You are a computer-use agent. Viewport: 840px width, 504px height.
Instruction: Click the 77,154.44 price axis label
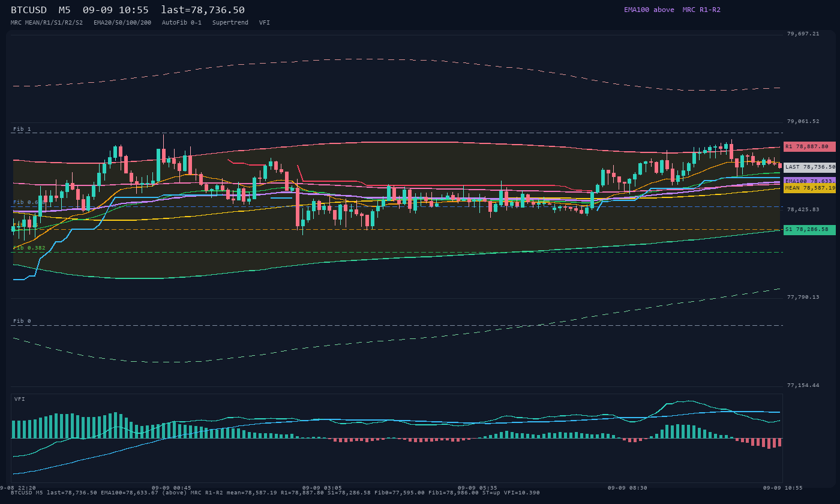(x=803, y=386)
